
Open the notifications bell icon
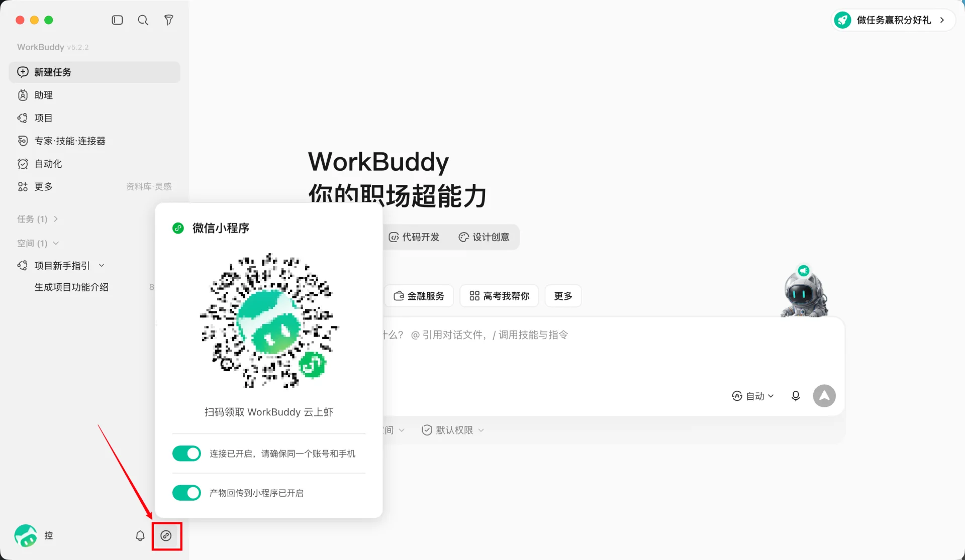tap(140, 535)
